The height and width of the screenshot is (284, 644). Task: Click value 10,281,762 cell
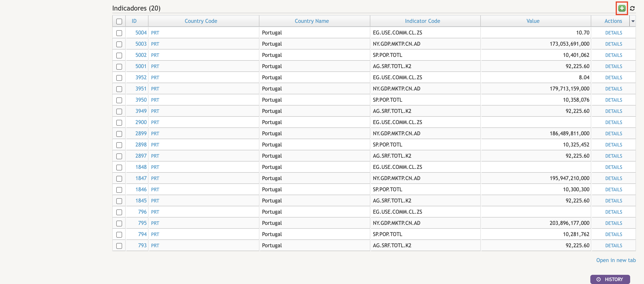click(576, 234)
